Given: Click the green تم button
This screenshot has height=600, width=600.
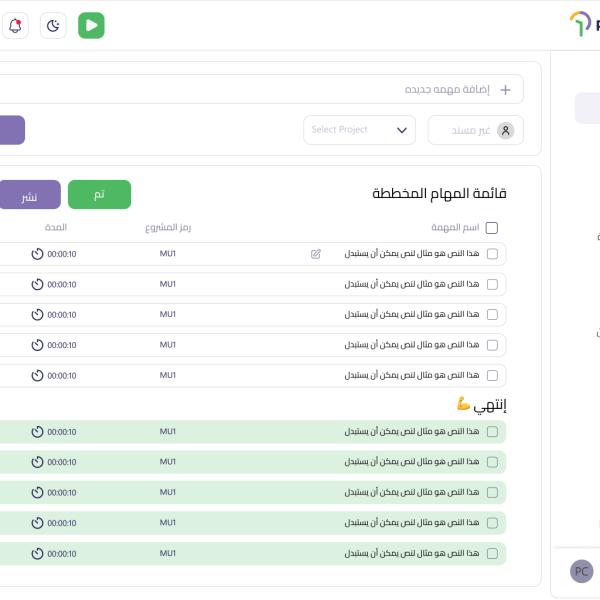Looking at the screenshot, I should click(x=99, y=194).
